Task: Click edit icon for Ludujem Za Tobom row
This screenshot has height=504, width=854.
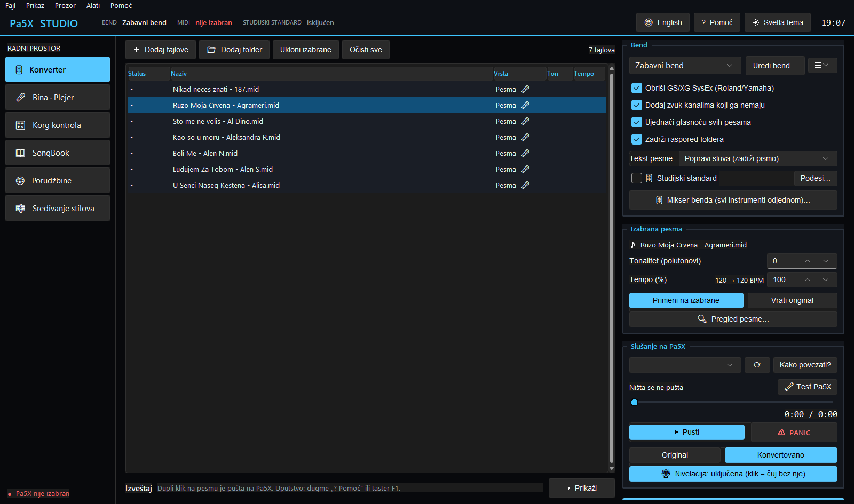Action: tap(525, 169)
